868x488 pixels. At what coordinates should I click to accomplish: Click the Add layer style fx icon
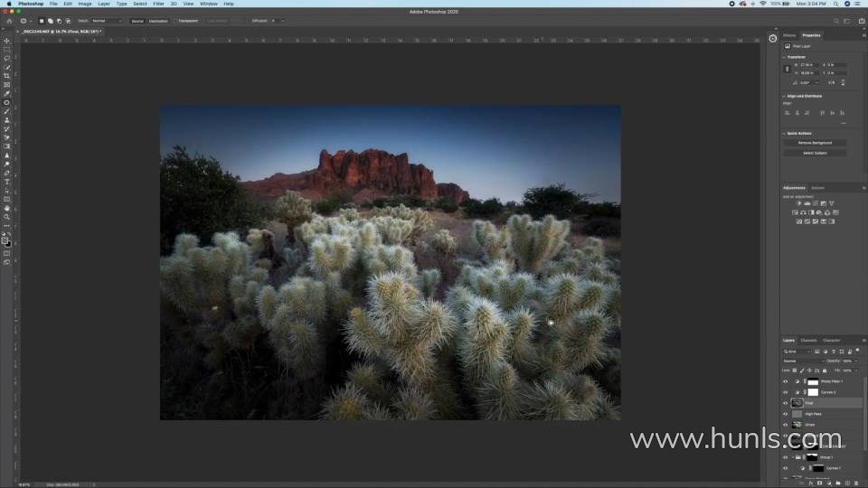[811, 483]
